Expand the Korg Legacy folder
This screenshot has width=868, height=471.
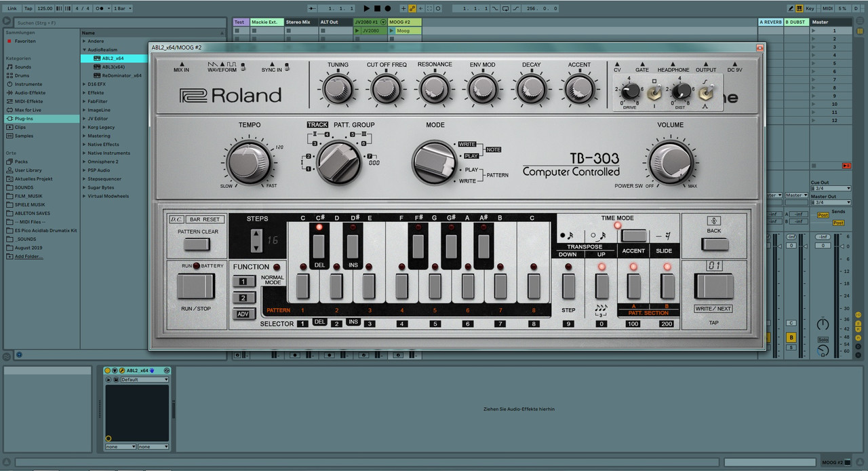pos(85,127)
